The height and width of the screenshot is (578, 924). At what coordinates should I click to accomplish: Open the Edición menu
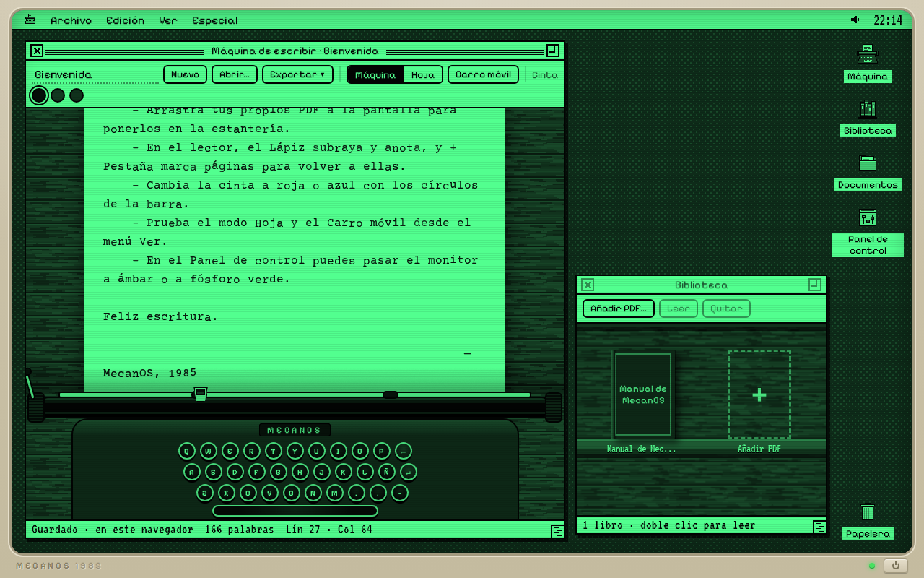click(125, 20)
